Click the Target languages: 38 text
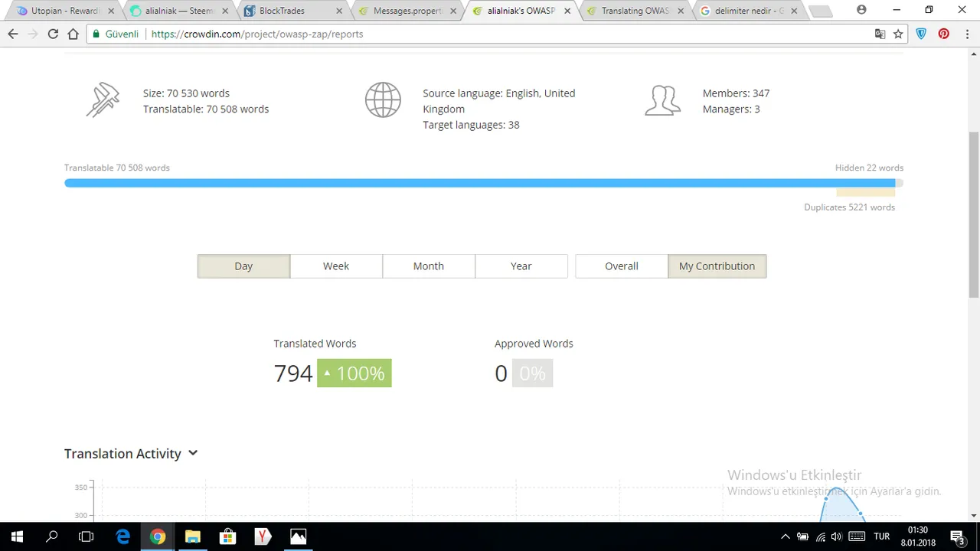Image resolution: width=980 pixels, height=551 pixels. pos(471,125)
